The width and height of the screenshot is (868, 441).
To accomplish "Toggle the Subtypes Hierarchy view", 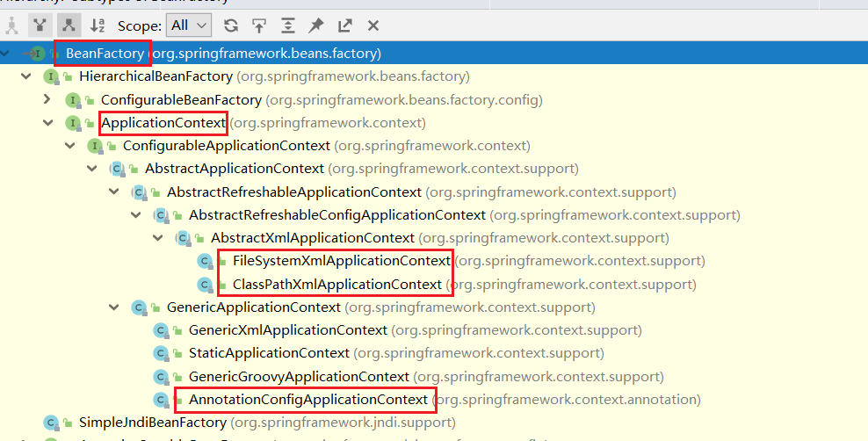I will click(x=68, y=25).
